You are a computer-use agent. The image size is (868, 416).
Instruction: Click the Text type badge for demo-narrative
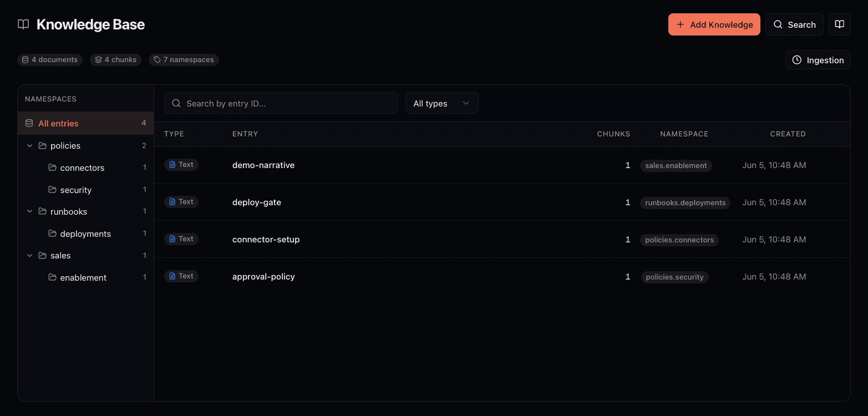181,165
